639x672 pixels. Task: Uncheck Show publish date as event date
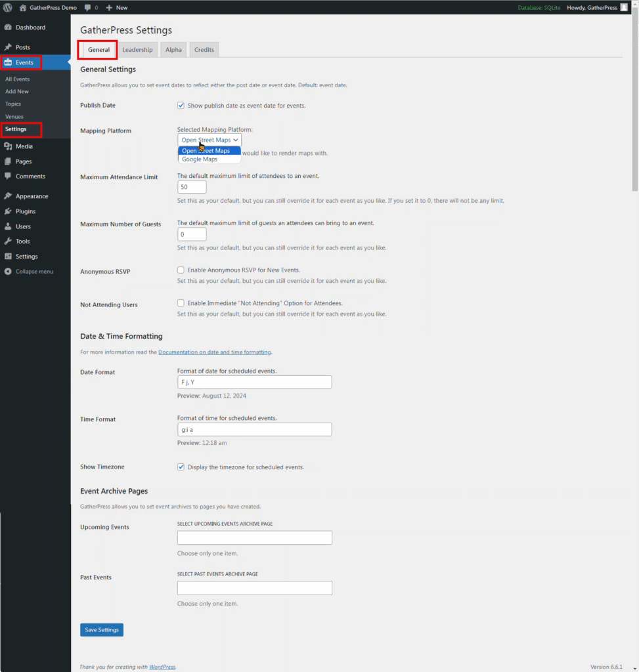point(181,106)
